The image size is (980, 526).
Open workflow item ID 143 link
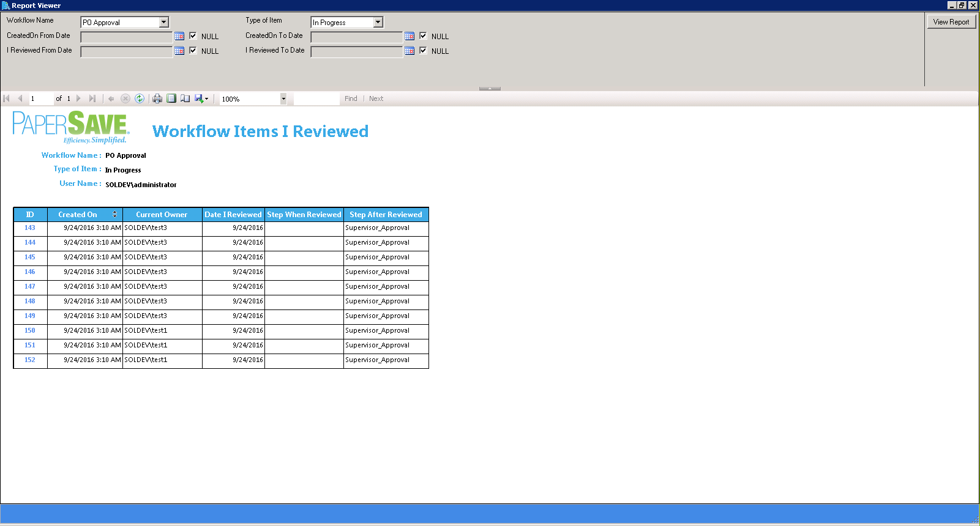[x=30, y=228]
